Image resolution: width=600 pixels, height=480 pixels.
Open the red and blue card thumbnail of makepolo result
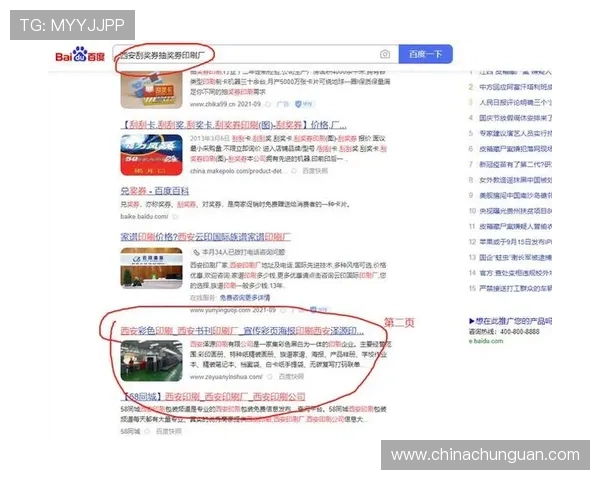[x=152, y=155]
